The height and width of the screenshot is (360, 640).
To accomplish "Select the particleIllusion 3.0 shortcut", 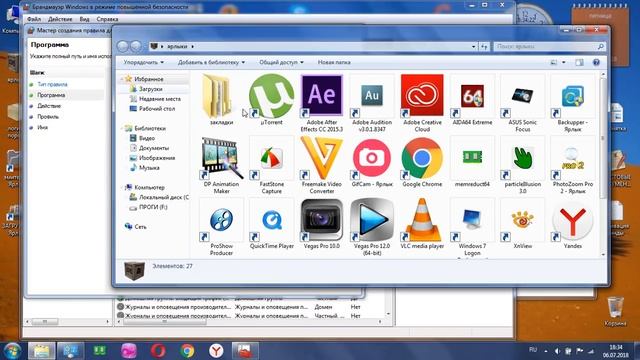I will (x=522, y=165).
